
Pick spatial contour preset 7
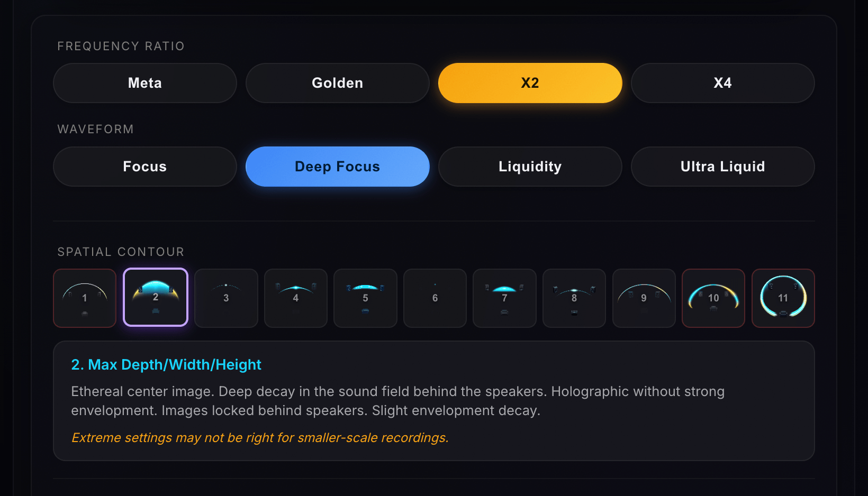pyautogui.click(x=504, y=298)
